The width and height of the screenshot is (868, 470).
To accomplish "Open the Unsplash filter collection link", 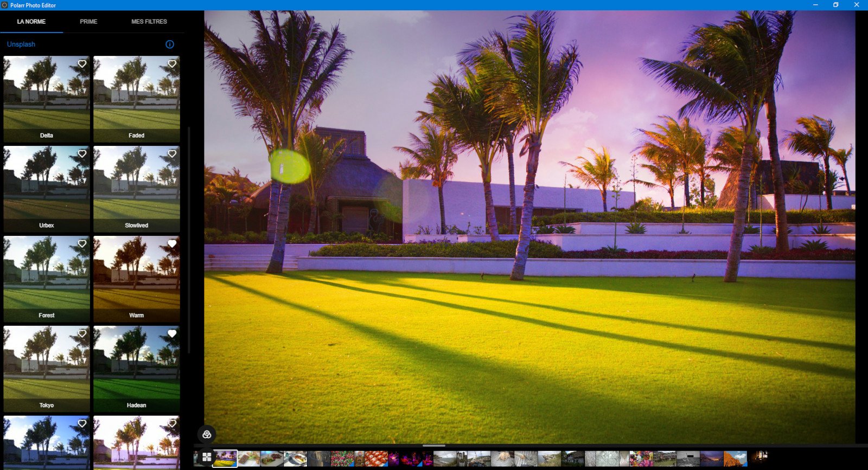I will [x=21, y=44].
